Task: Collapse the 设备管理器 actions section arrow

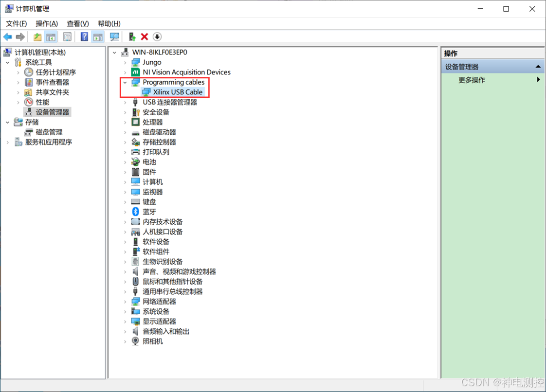Action: 538,67
